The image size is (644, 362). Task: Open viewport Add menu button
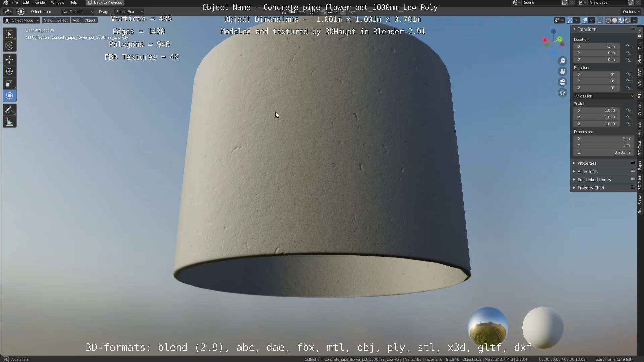pos(76,20)
